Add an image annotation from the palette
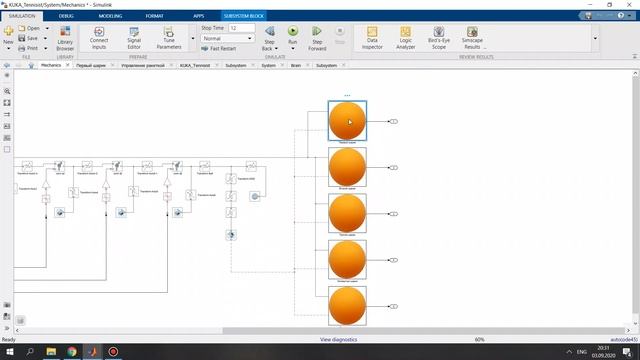The width and height of the screenshot is (640, 360). coord(7,138)
